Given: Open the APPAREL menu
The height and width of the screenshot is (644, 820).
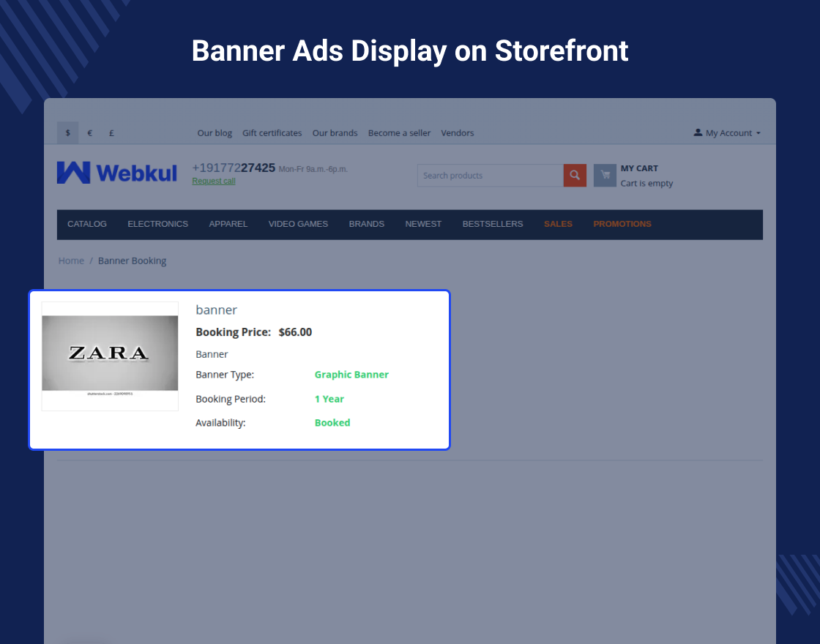Looking at the screenshot, I should click(228, 224).
